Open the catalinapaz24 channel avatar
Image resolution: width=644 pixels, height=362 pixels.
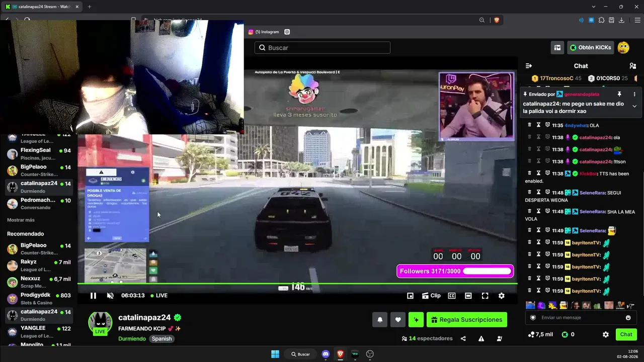[x=100, y=323]
